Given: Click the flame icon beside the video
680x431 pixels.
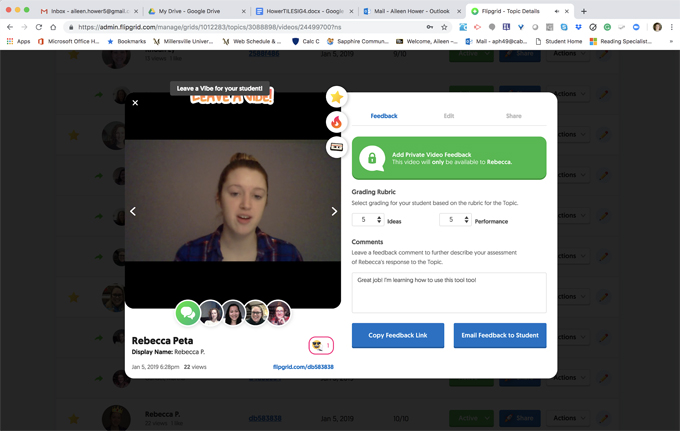Looking at the screenshot, I should 337,122.
